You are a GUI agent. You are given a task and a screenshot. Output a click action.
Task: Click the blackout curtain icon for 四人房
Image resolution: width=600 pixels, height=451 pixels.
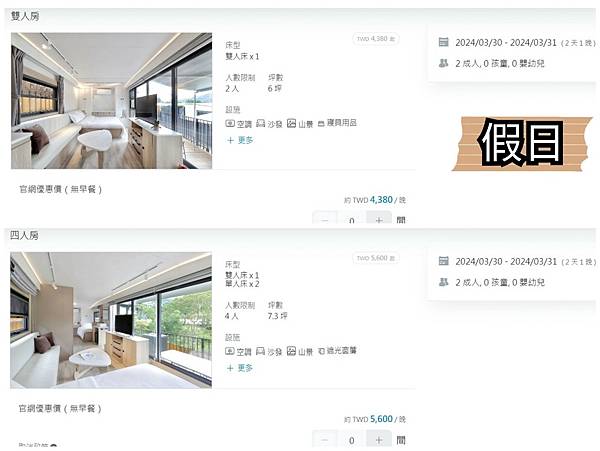[x=321, y=351]
